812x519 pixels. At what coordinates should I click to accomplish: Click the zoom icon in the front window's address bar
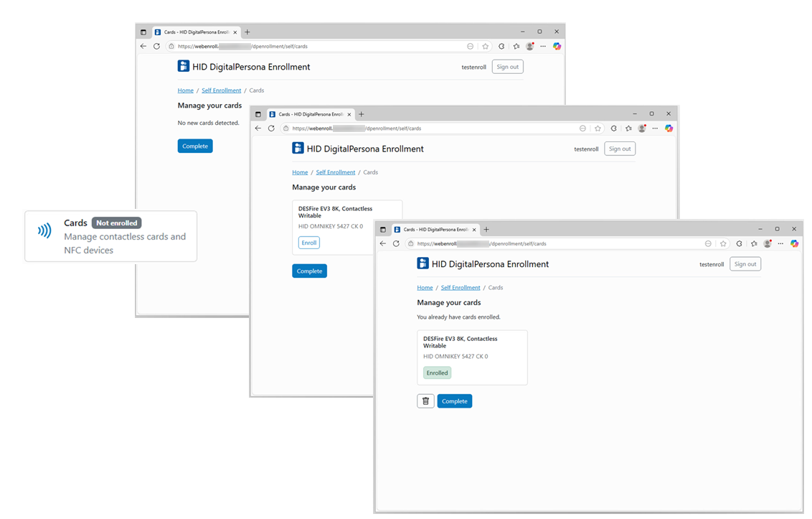pos(708,244)
